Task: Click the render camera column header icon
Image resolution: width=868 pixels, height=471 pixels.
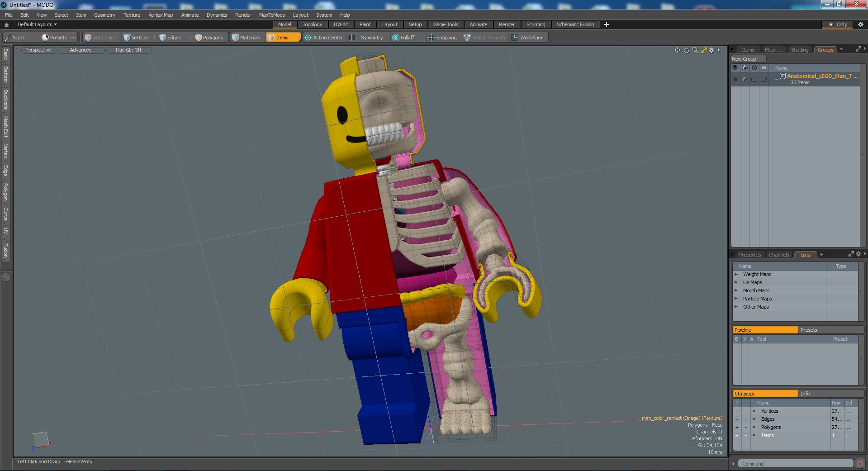Action: (745, 68)
